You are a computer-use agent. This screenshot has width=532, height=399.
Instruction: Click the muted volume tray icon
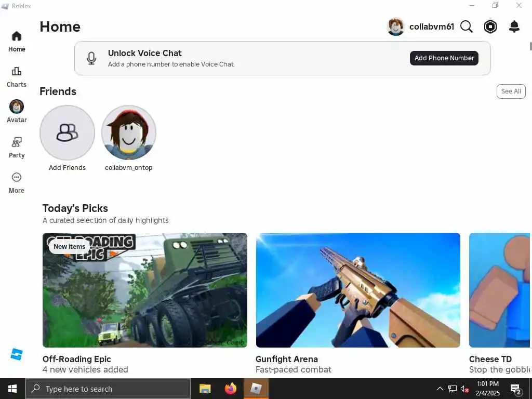(465, 389)
